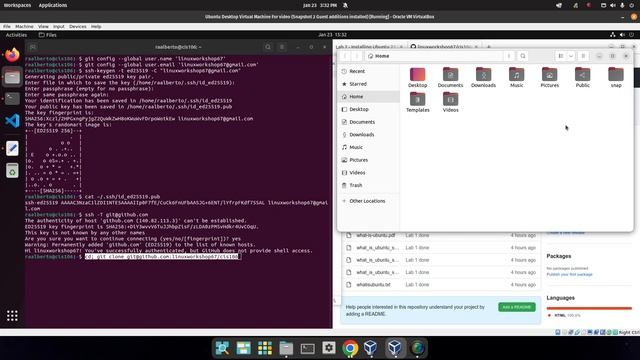
Task: Open Terminal icon in guest dock
Action: click(x=12, y=98)
